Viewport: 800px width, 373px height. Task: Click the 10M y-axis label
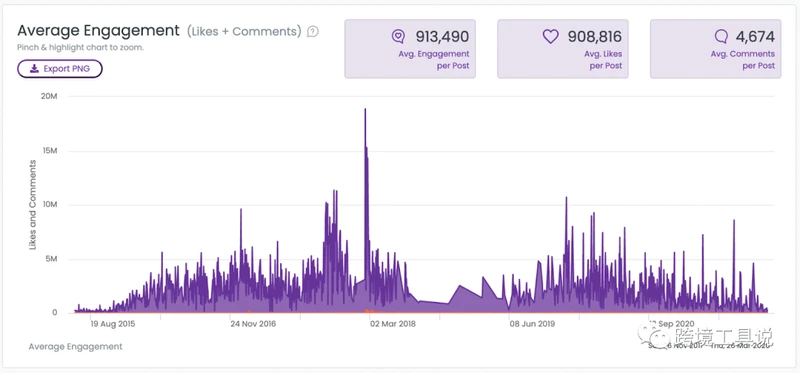50,205
